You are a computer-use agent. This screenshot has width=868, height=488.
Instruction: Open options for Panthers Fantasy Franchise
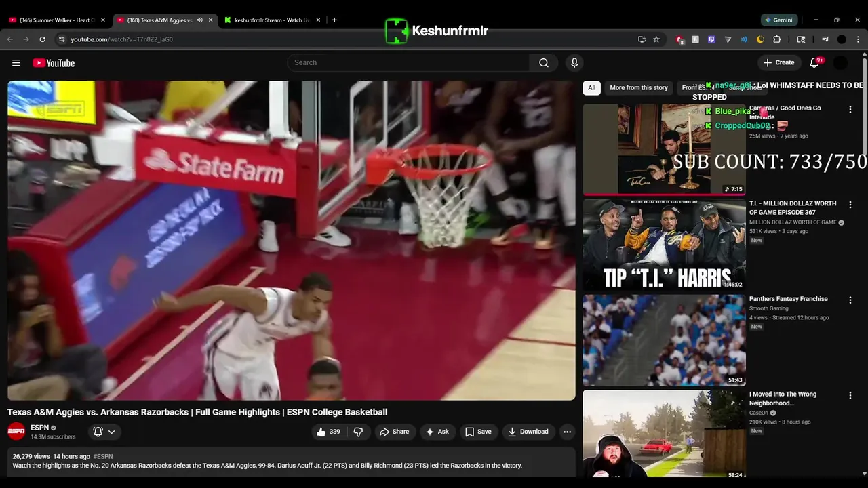coord(850,300)
